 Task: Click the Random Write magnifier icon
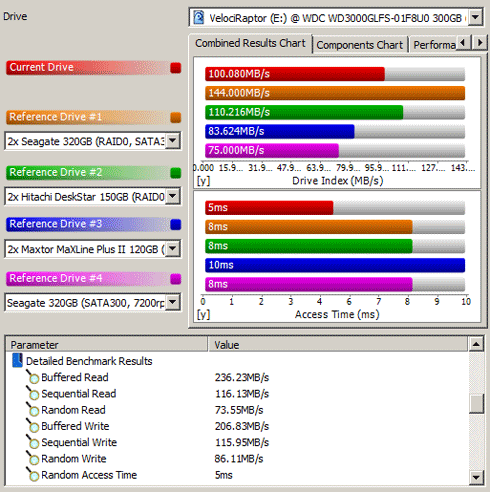point(33,459)
